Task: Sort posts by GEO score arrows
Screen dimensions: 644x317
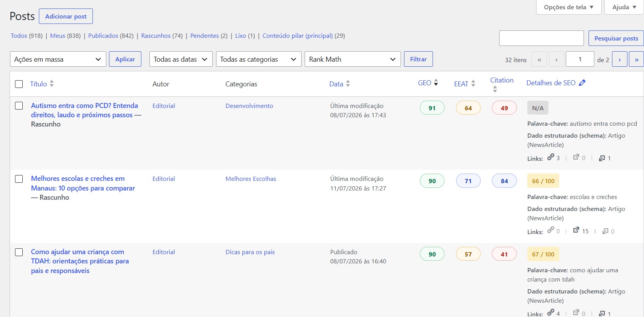Action: [436, 83]
